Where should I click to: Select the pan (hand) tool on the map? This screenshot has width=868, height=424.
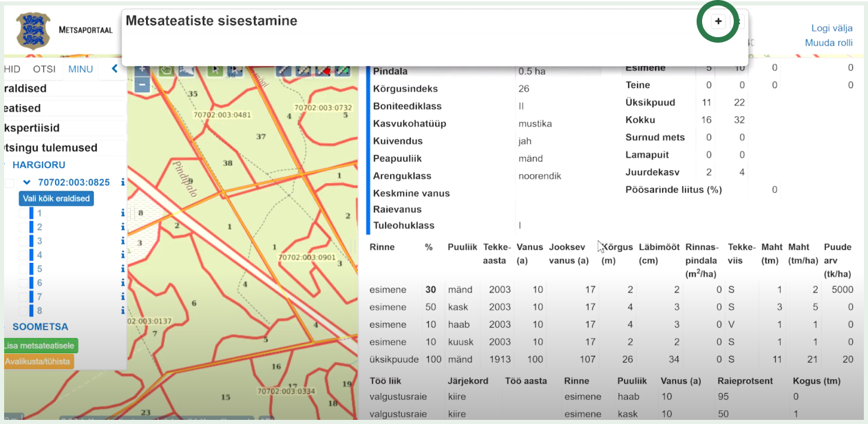click(165, 70)
